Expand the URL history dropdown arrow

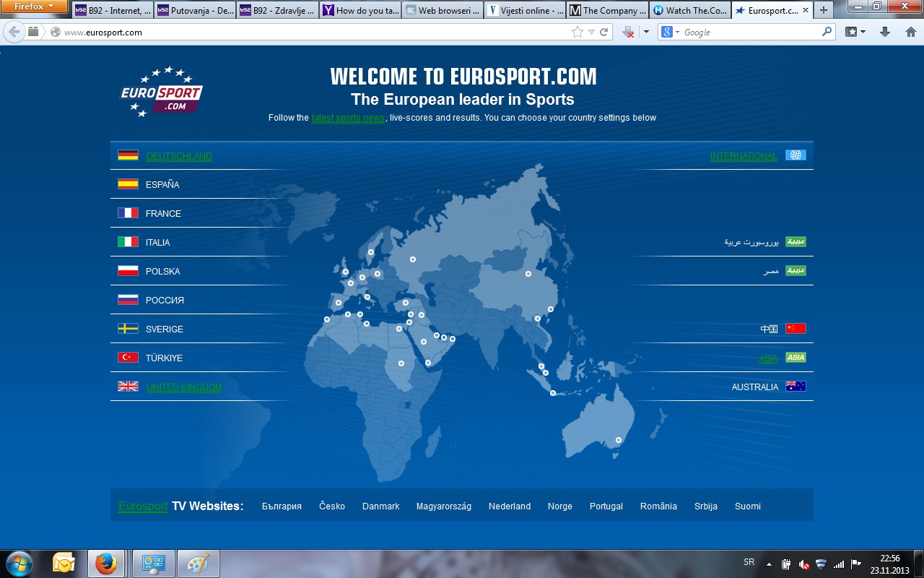[591, 32]
